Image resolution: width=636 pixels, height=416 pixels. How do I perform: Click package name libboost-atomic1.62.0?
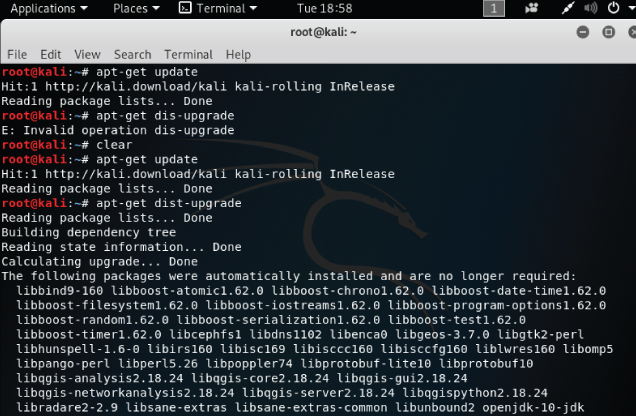point(187,291)
